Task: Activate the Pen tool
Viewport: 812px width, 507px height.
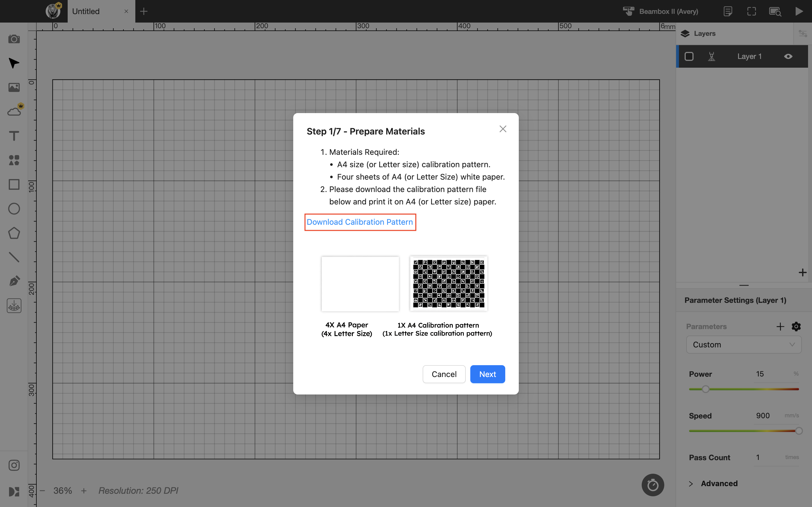Action: (14, 281)
